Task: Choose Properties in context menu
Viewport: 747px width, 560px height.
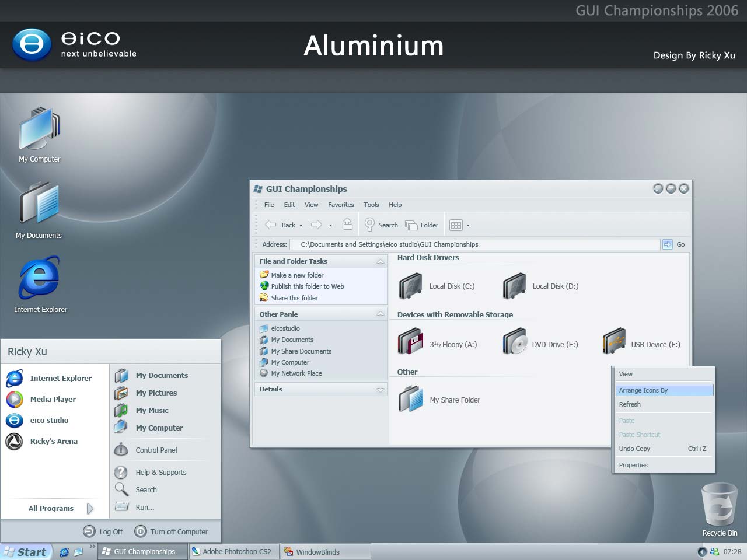Action: [665, 465]
